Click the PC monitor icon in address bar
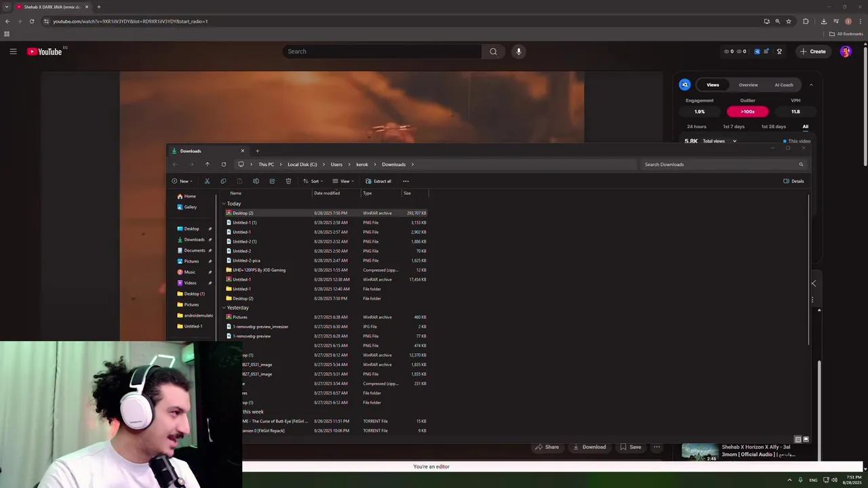This screenshot has height=488, width=868. click(x=241, y=164)
